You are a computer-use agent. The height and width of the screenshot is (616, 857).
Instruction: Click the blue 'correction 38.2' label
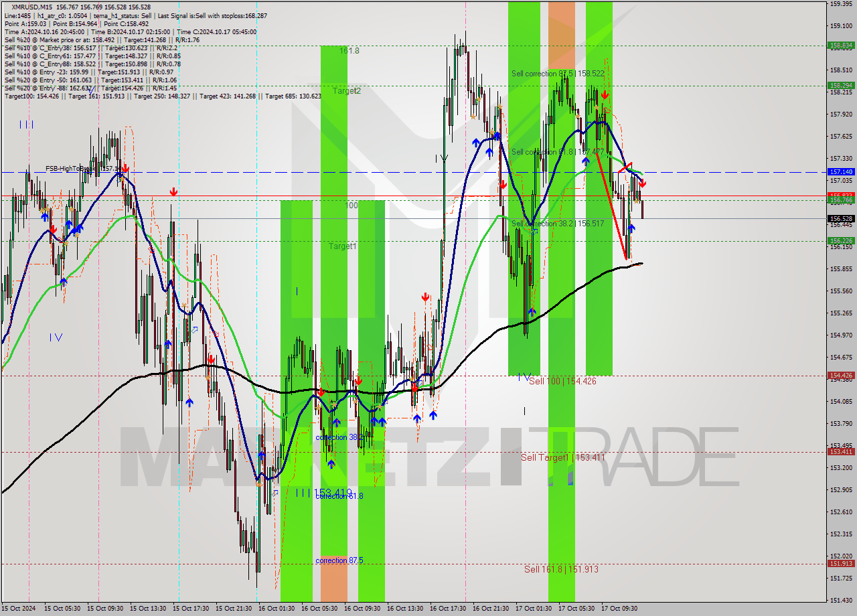pos(339,437)
